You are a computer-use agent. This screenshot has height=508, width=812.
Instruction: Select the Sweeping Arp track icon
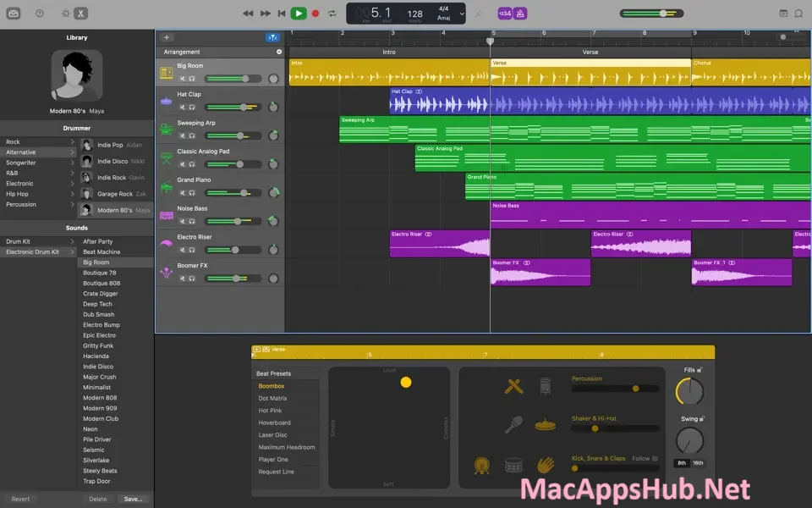167,130
